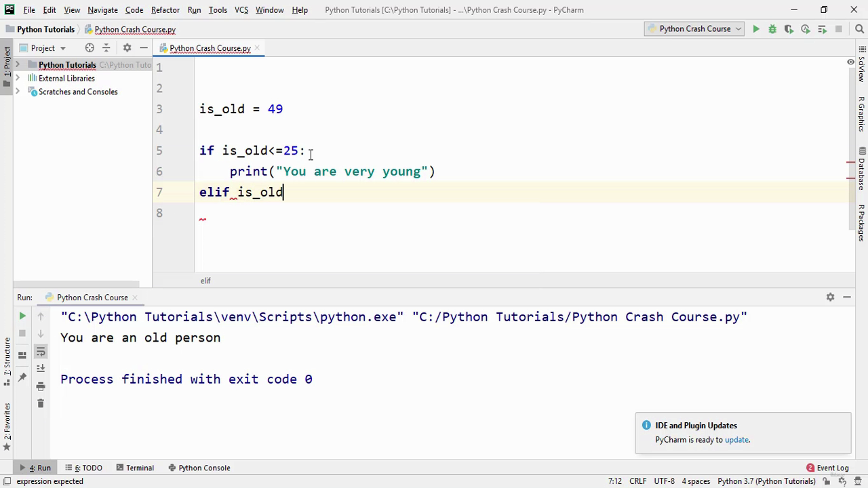868x488 pixels.
Task: Click the update link in the notification
Action: (736, 440)
